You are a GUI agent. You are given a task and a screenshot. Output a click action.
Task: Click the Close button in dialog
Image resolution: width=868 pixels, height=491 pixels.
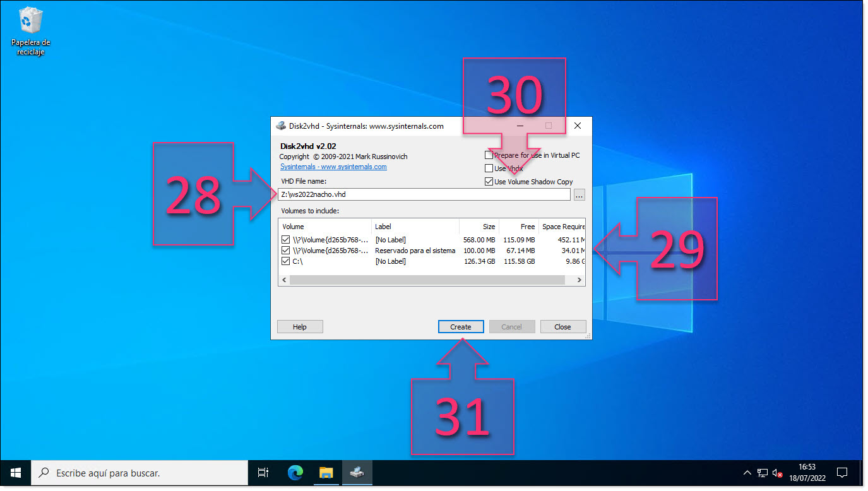562,327
